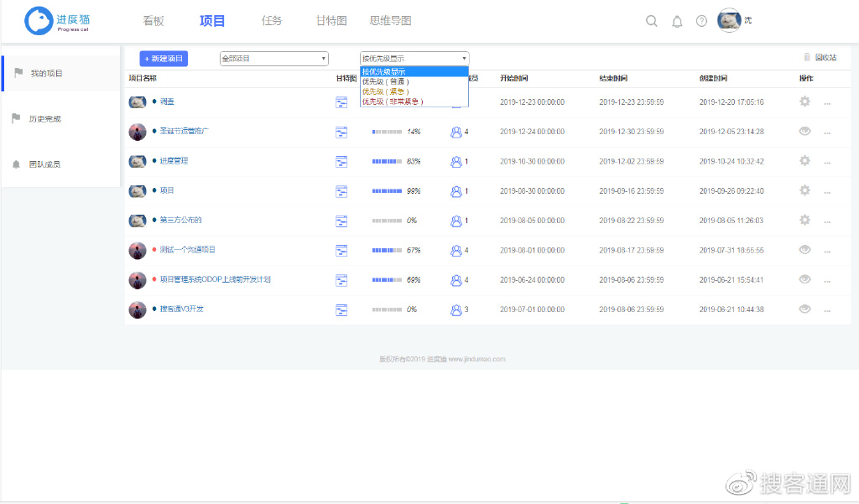
Task: Click the 99% progress bar
Action: (x=387, y=191)
